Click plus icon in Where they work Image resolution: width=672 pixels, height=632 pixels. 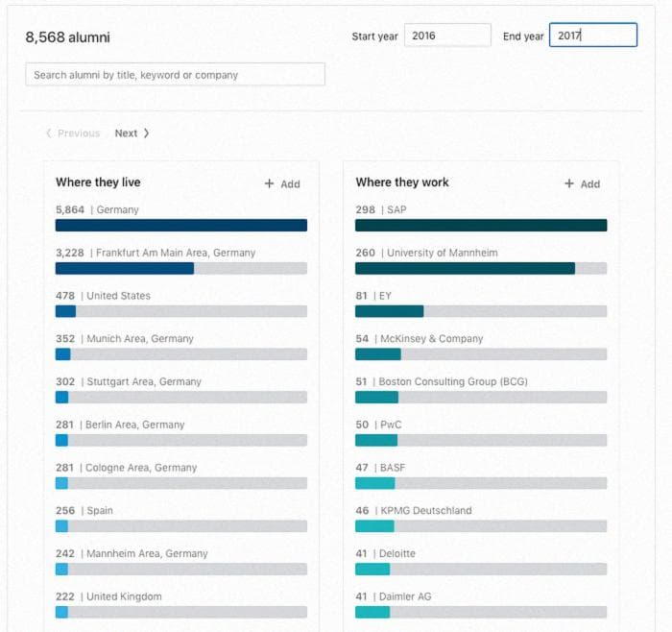point(569,183)
